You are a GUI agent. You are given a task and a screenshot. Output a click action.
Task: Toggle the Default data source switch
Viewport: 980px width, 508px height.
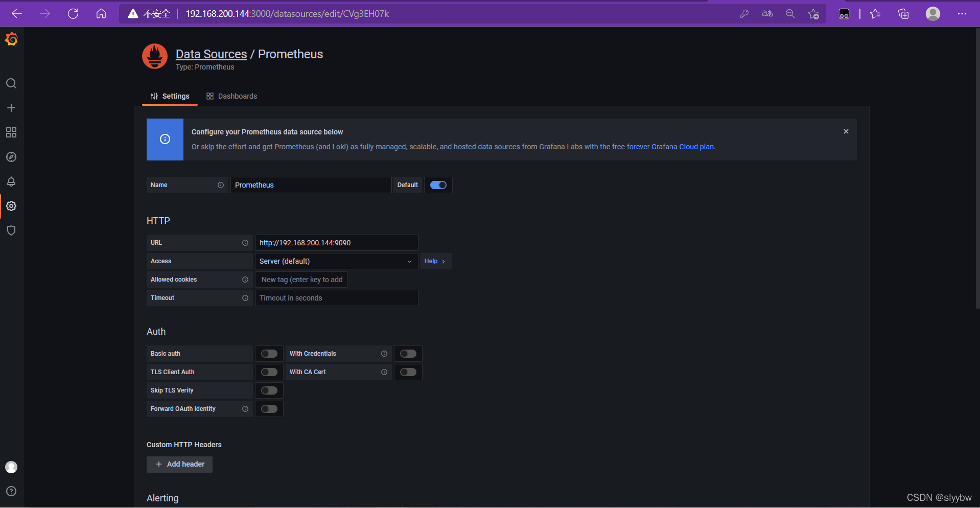(x=438, y=185)
